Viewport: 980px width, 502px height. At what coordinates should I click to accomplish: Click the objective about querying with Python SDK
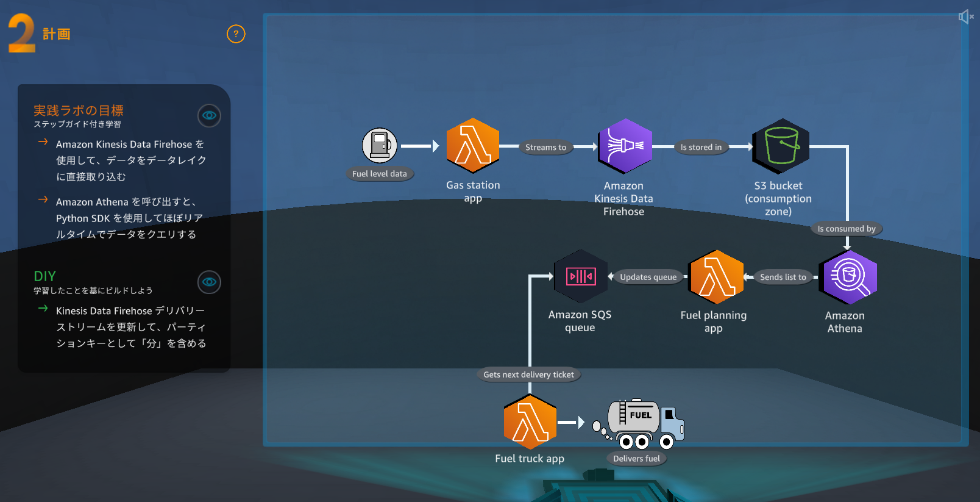tap(129, 218)
